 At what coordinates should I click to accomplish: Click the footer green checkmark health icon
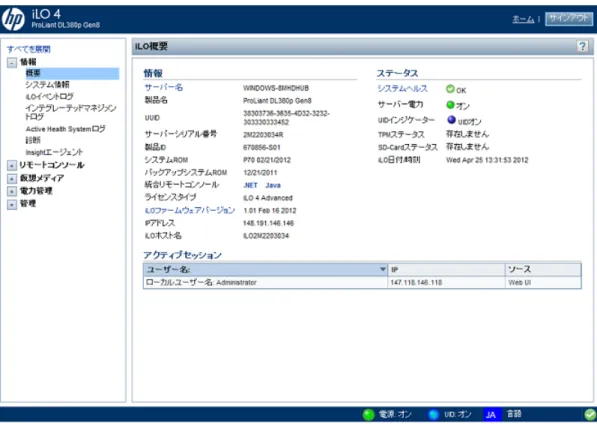[x=590, y=414]
